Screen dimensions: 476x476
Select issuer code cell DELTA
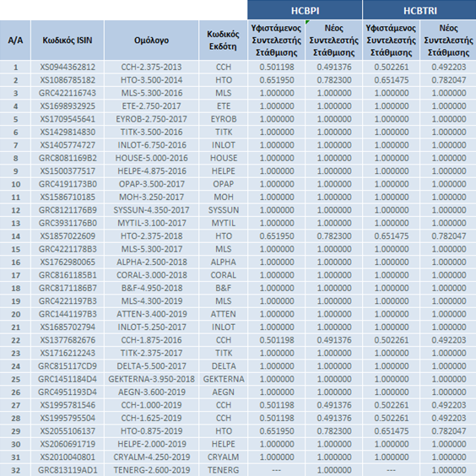pos(223,366)
